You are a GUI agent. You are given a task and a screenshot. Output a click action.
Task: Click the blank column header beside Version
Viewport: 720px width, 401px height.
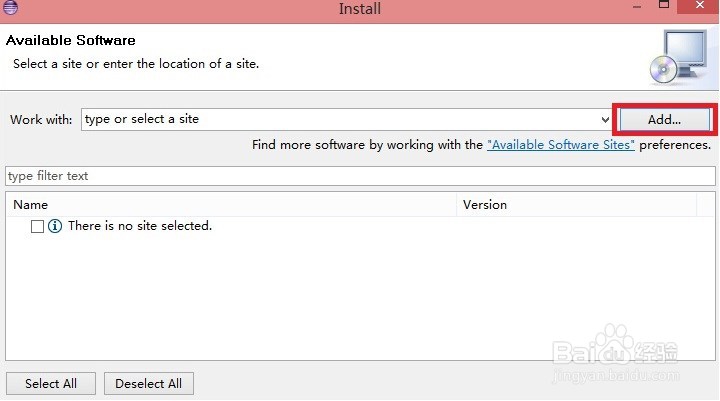(705, 205)
